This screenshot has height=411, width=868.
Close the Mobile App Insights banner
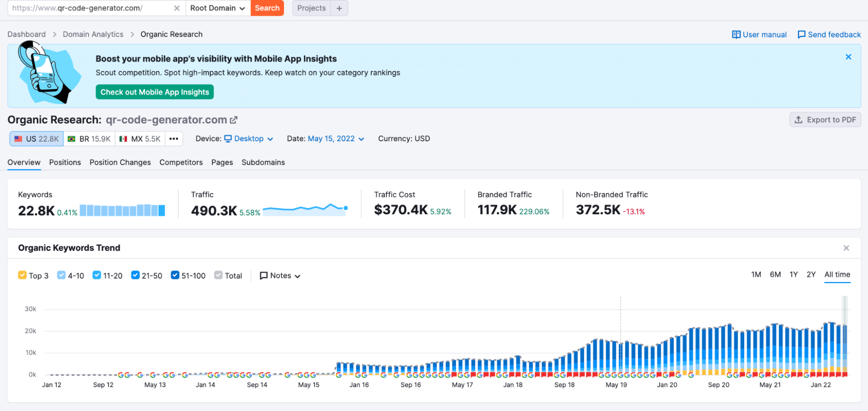(x=848, y=57)
